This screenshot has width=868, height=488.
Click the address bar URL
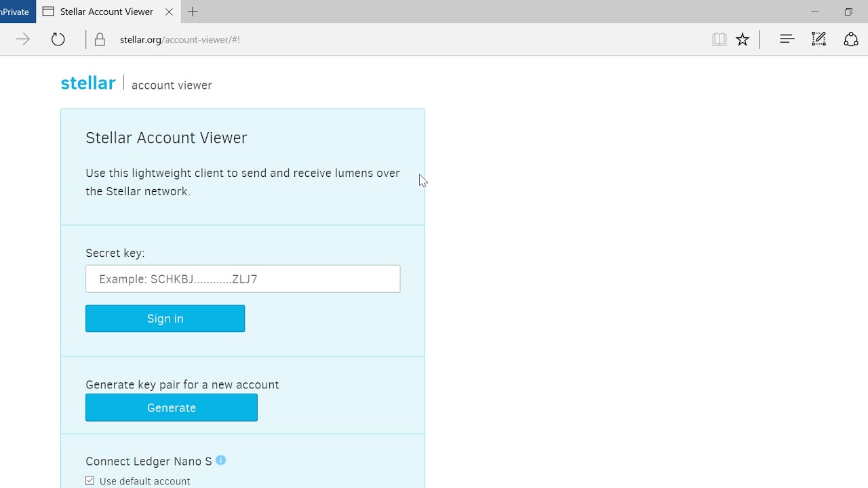click(180, 39)
